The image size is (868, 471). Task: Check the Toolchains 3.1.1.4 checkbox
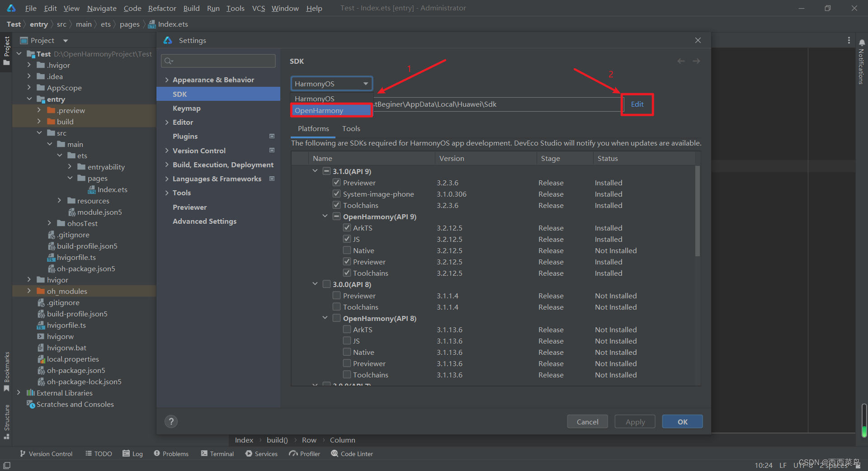pos(336,307)
